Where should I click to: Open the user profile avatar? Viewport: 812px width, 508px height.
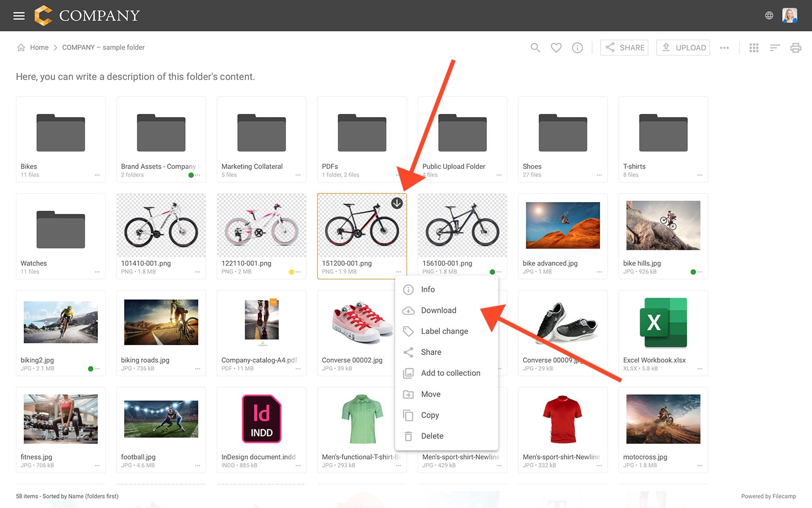pyautogui.click(x=789, y=15)
